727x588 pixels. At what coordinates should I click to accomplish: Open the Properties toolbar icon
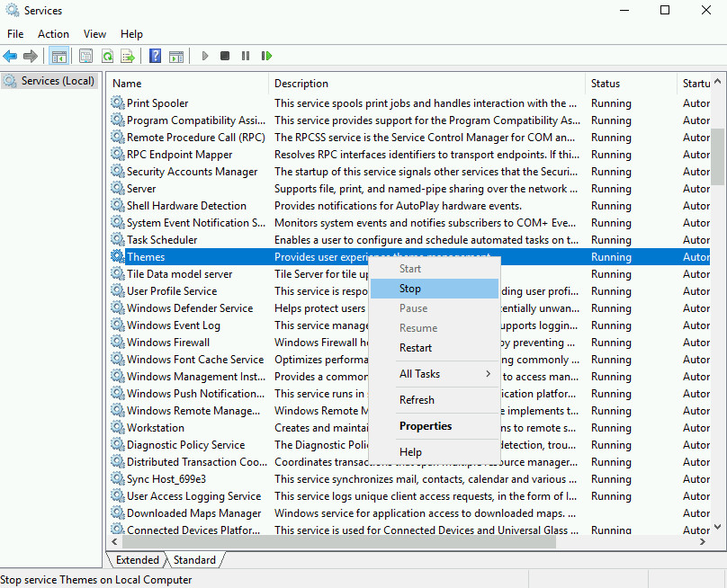tap(85, 56)
